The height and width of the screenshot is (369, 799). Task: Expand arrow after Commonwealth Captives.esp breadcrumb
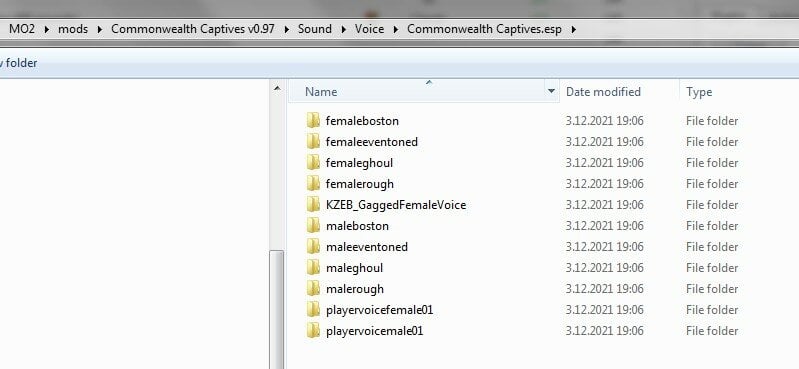tap(574, 30)
